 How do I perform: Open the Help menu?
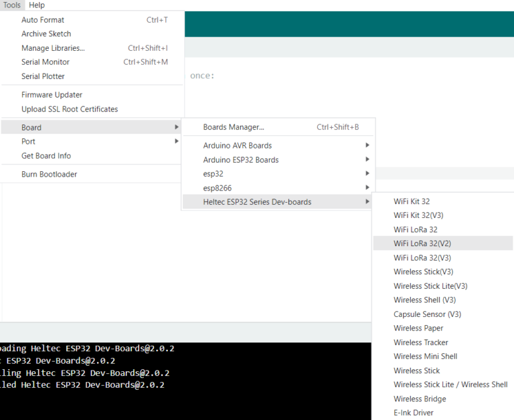click(37, 5)
